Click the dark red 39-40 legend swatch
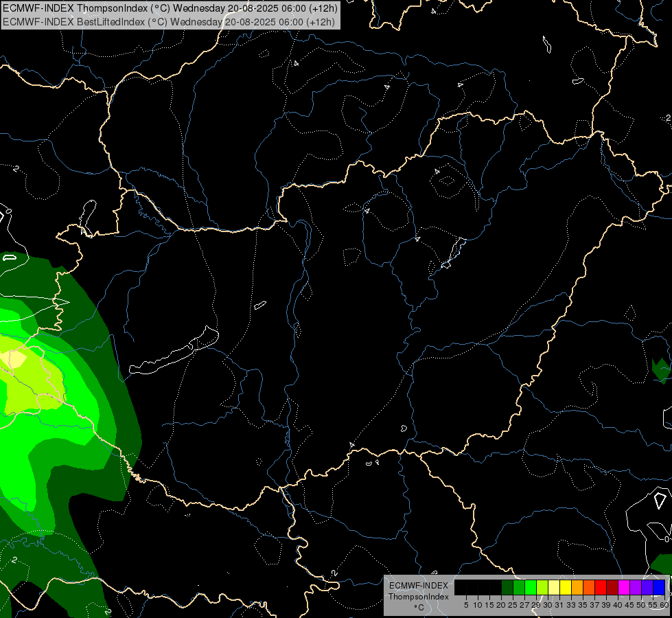672x618 pixels. [x=612, y=587]
